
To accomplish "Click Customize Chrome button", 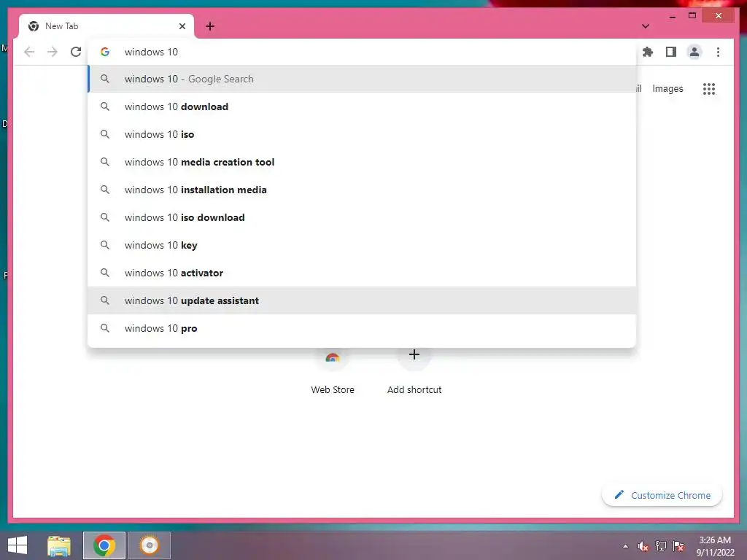I will [x=662, y=495].
